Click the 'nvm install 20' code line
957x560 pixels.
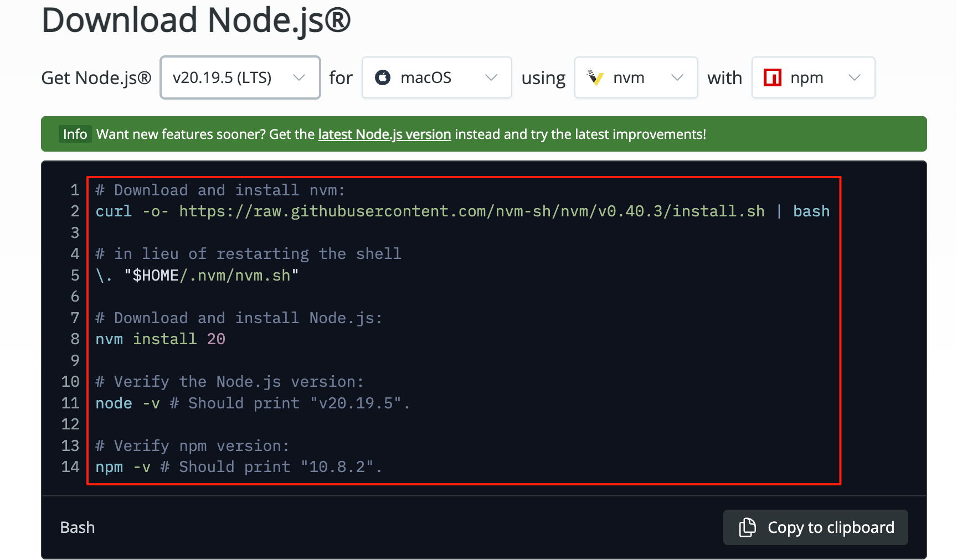[160, 339]
